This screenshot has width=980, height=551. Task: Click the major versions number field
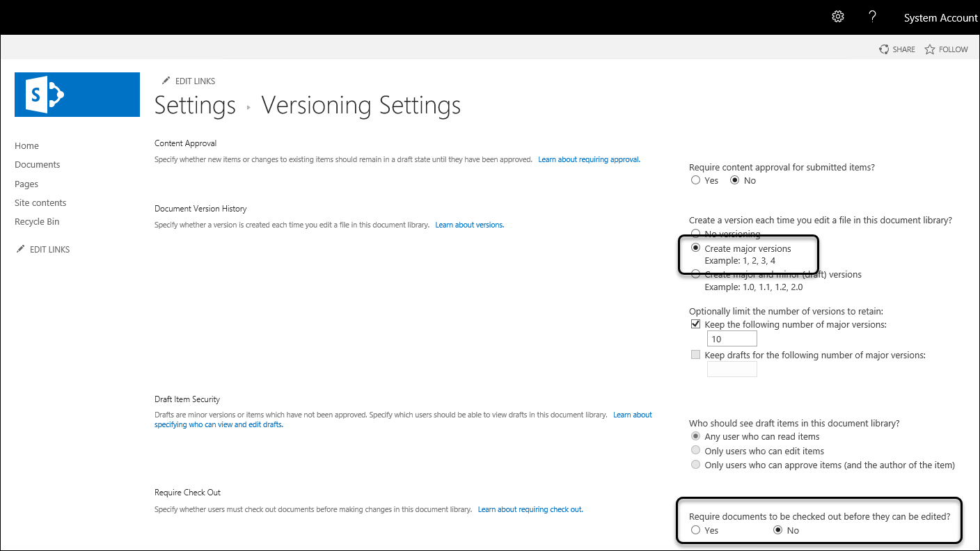[x=732, y=339]
